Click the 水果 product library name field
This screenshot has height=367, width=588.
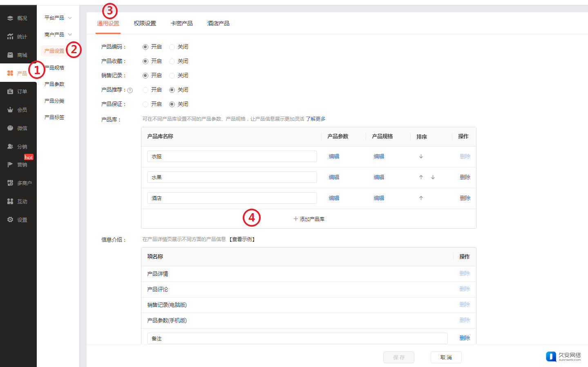tap(232, 177)
